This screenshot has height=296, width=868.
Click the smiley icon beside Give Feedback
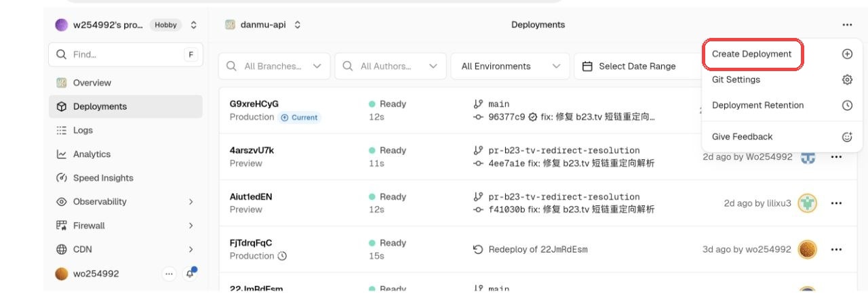point(847,136)
